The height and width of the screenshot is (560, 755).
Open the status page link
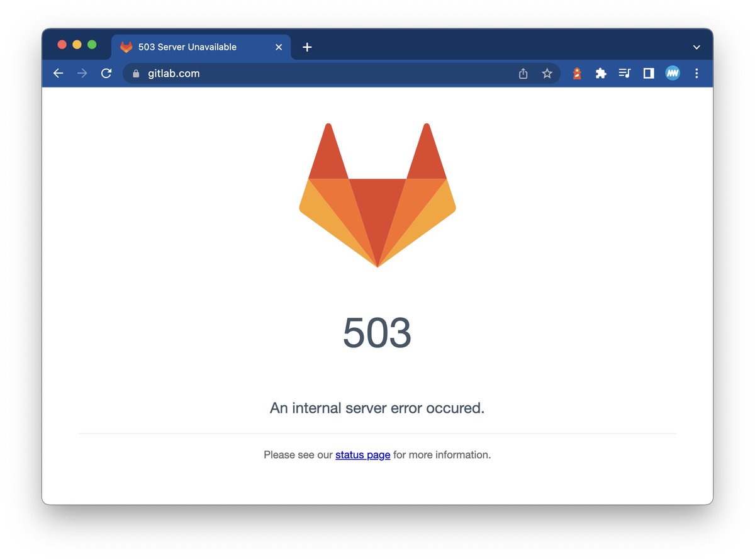[363, 455]
